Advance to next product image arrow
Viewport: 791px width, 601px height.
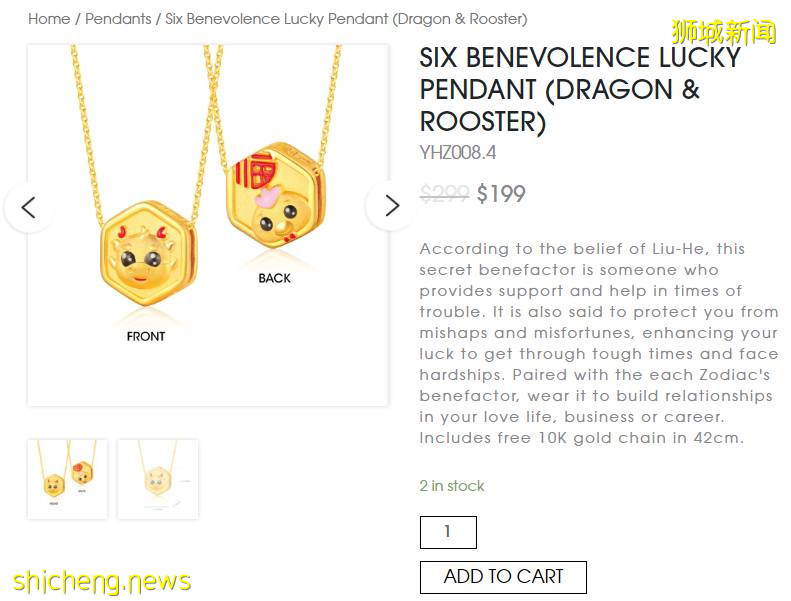(x=391, y=205)
